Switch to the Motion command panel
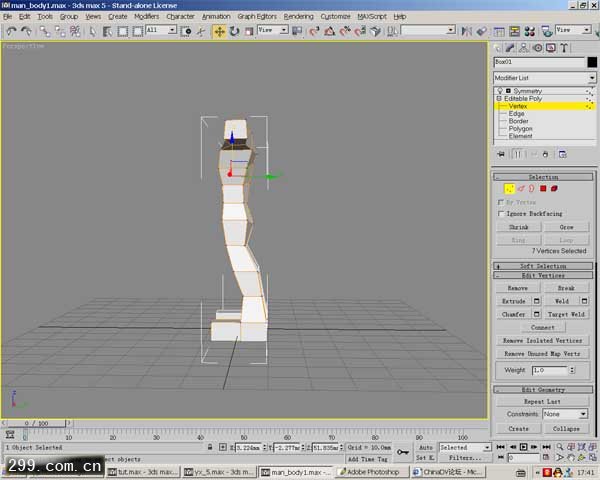The image size is (600, 480). [x=538, y=48]
